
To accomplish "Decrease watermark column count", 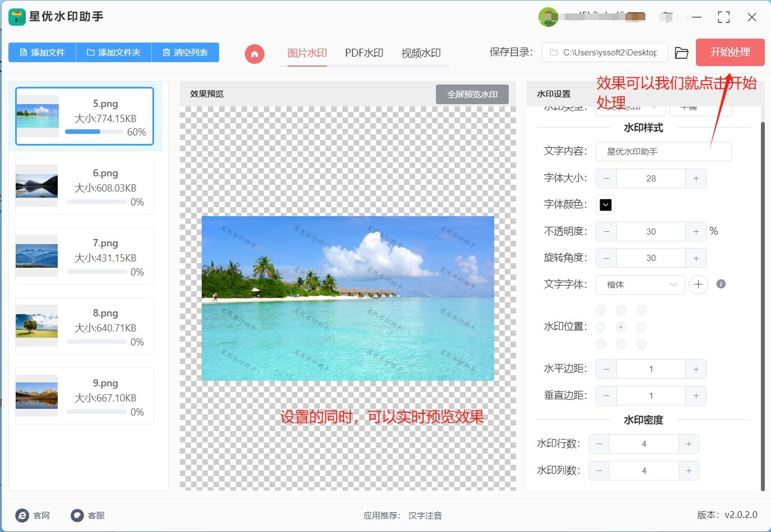I will pyautogui.click(x=599, y=471).
